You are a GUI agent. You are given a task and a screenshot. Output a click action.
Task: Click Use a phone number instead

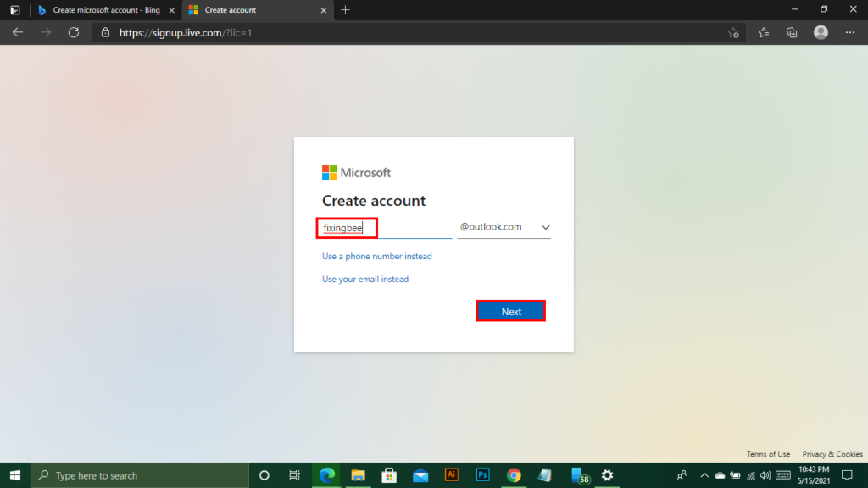tap(377, 256)
